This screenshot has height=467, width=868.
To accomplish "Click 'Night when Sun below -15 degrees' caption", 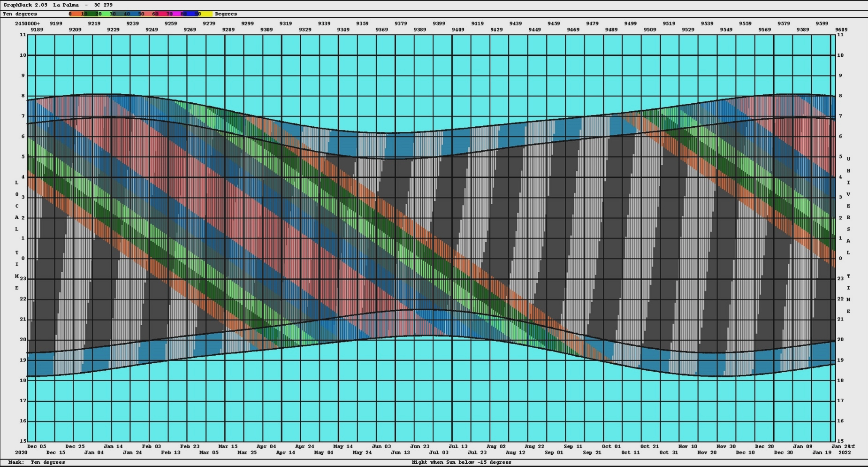I will pos(461,462).
